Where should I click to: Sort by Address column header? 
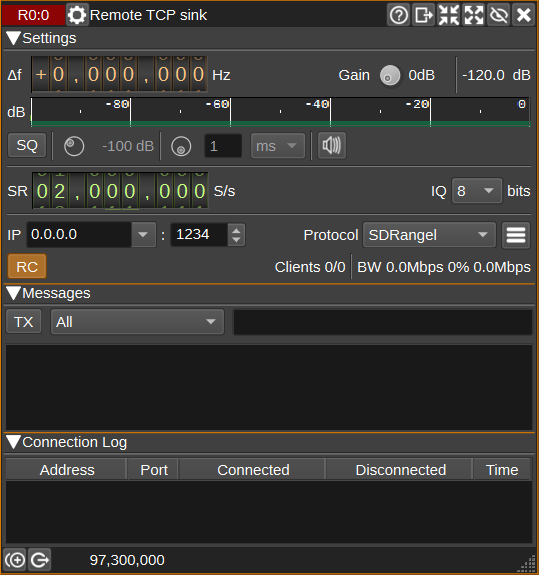tap(66, 470)
